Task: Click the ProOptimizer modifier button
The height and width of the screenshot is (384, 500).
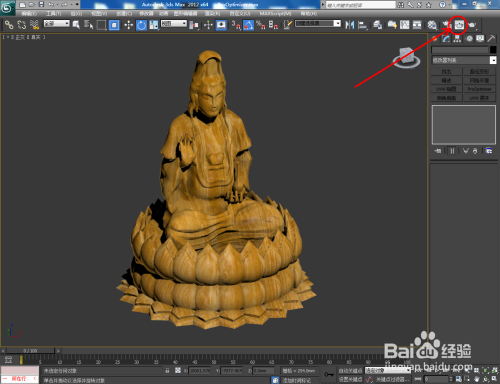Action: point(479,89)
